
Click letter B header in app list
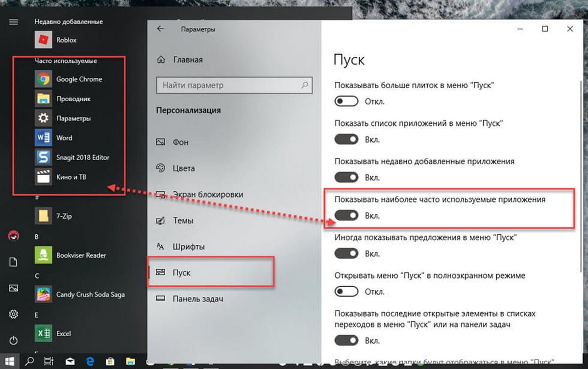[x=37, y=237]
